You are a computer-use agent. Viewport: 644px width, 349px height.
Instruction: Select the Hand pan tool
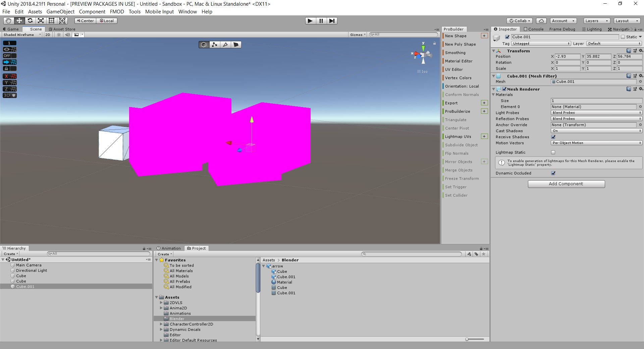pos(8,20)
